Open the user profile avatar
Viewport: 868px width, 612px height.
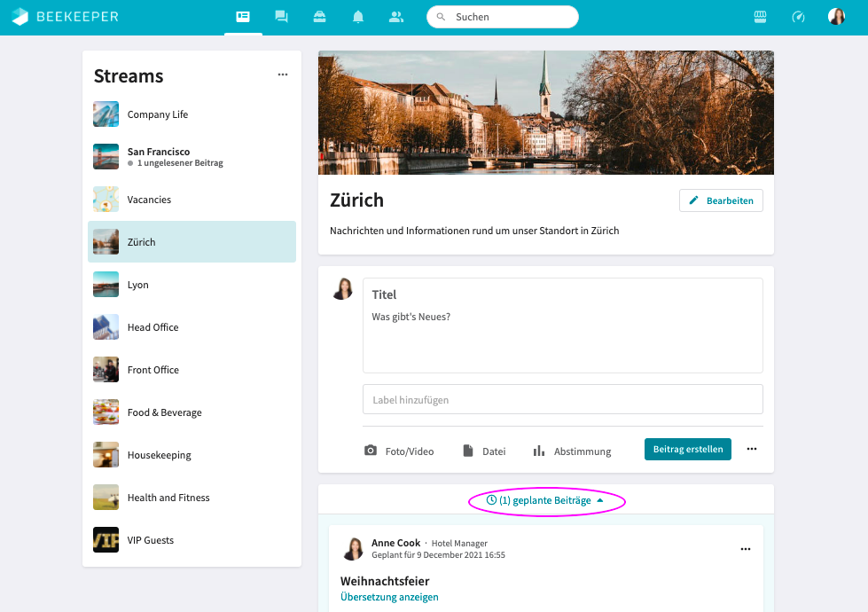click(x=836, y=17)
